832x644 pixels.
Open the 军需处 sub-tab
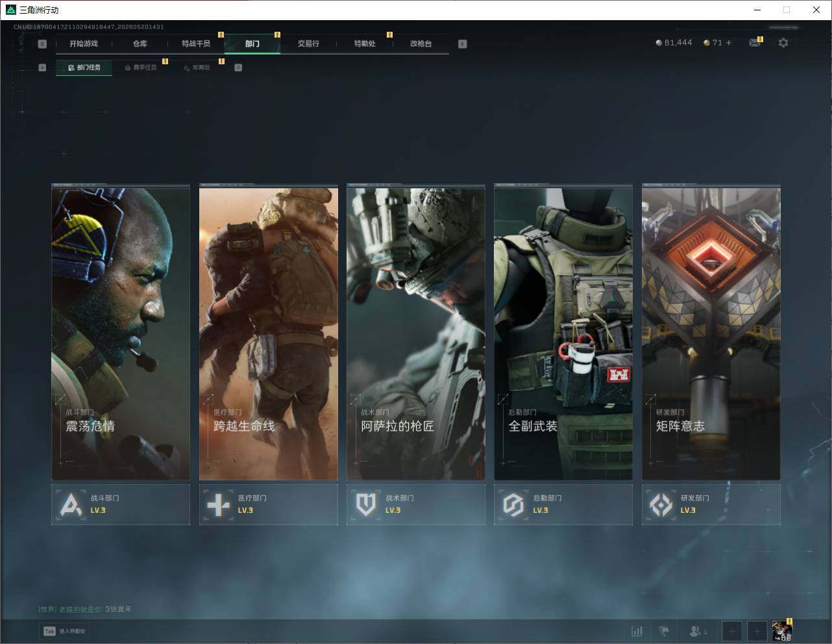(x=197, y=68)
